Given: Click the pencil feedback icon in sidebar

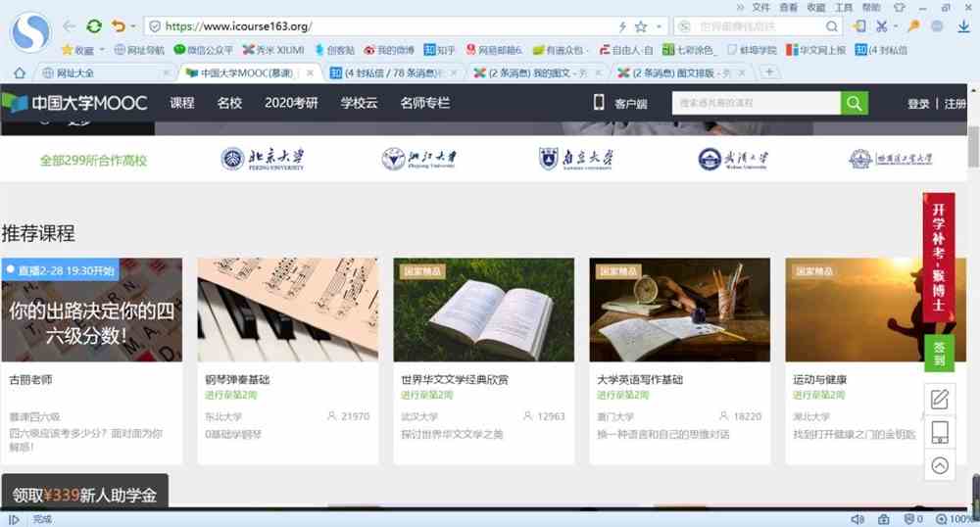Looking at the screenshot, I should point(940,399).
